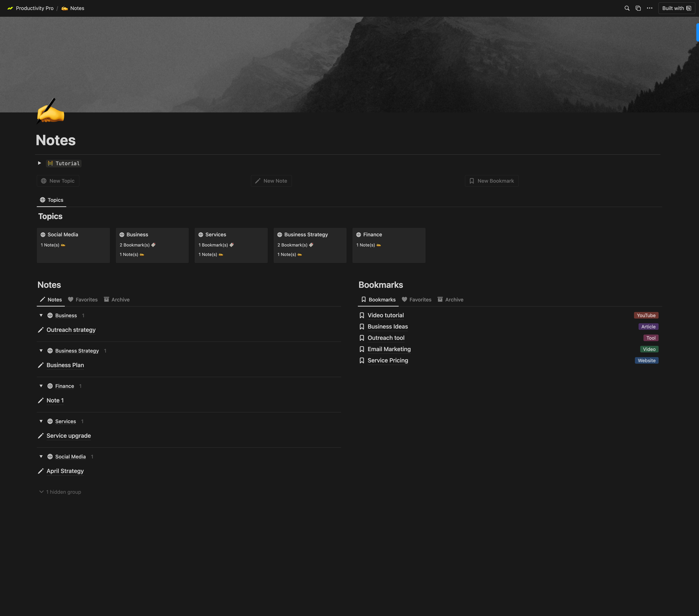Show the 1 hidden group
The width and height of the screenshot is (699, 616).
[x=60, y=492]
